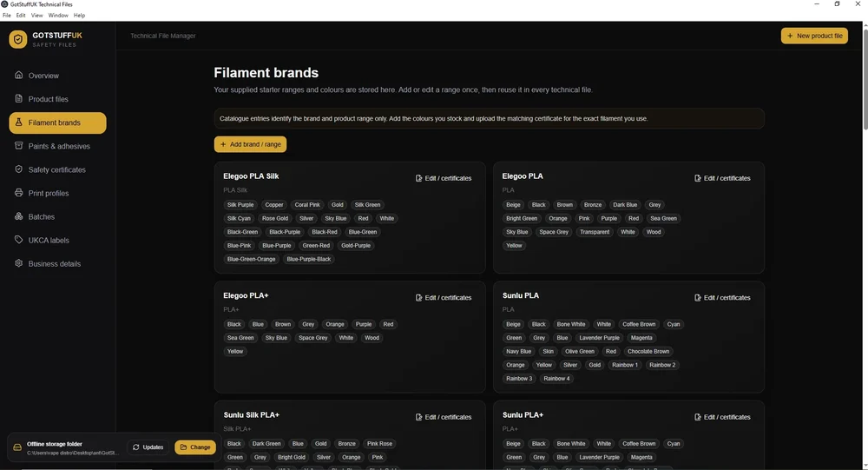Click the page vertical scrollbar

point(865,77)
